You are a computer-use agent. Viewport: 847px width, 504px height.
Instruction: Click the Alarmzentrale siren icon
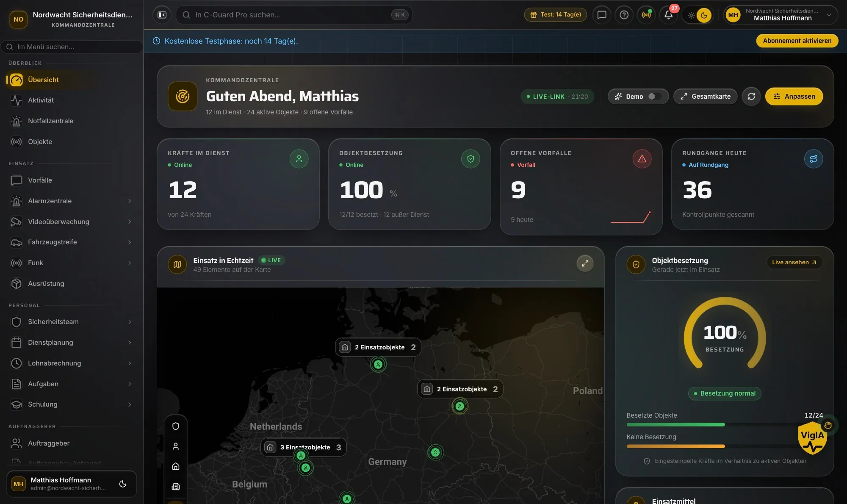coord(16,201)
